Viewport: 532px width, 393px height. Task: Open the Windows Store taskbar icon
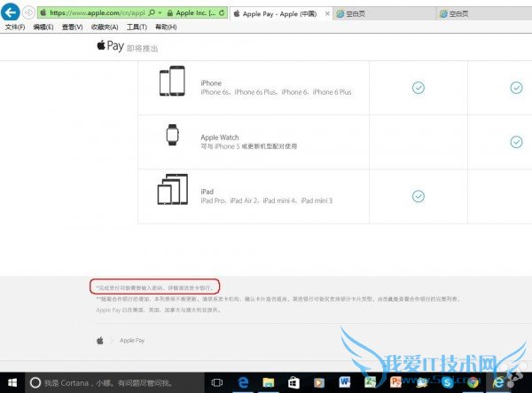pyautogui.click(x=293, y=383)
